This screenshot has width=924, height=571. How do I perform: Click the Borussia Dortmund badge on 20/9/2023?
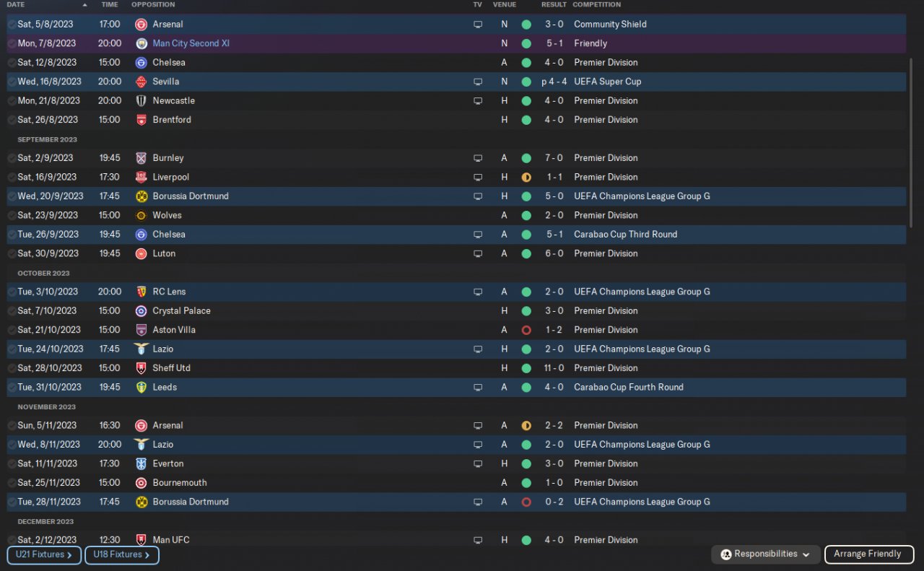pos(141,196)
